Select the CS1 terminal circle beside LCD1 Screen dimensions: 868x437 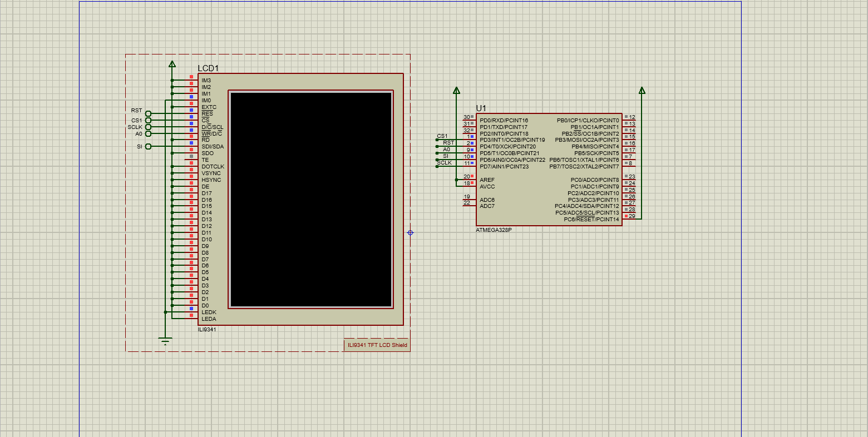[148, 120]
